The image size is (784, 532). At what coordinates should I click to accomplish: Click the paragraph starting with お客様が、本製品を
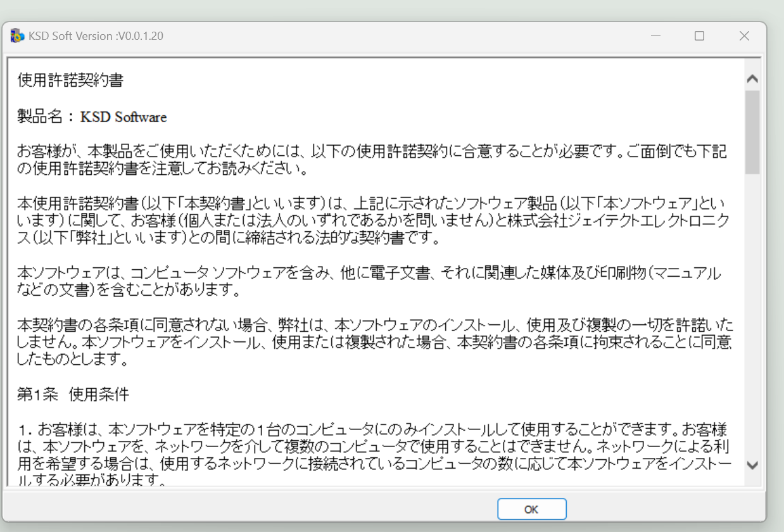[x=372, y=161]
